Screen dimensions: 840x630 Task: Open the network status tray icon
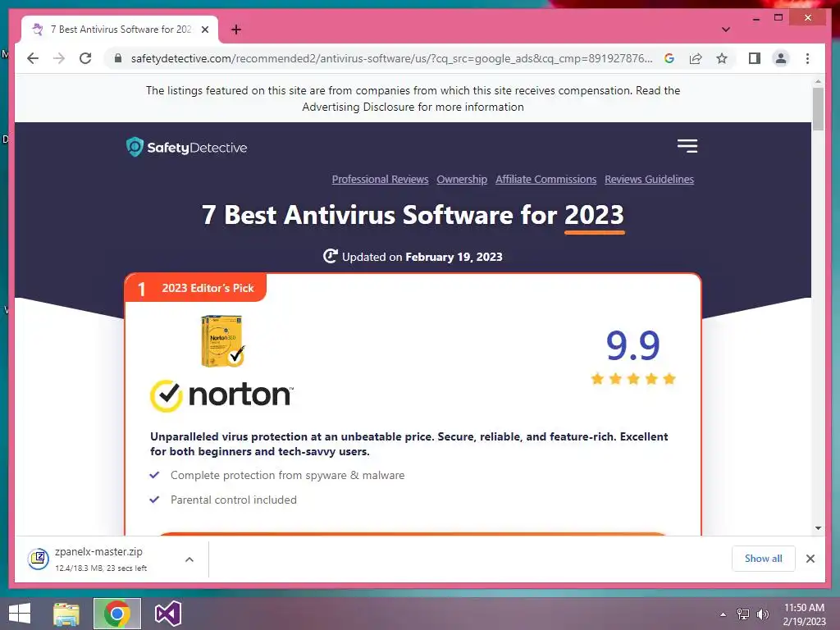(x=743, y=614)
